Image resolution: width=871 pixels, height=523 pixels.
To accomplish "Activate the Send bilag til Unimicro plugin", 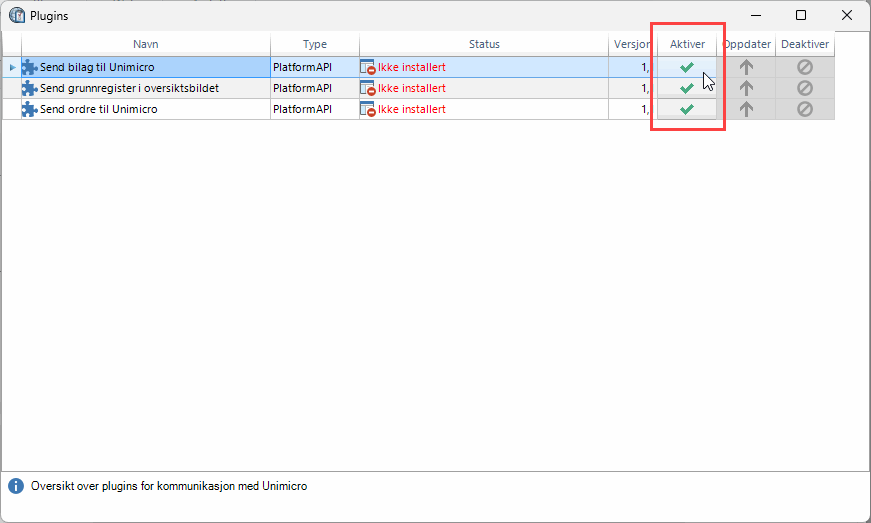I will click(686, 67).
